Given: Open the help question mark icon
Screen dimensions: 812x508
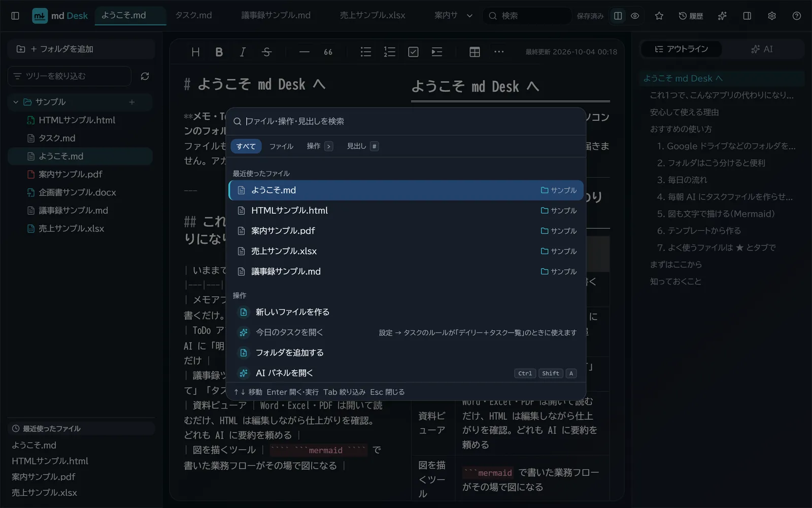Looking at the screenshot, I should tap(797, 16).
